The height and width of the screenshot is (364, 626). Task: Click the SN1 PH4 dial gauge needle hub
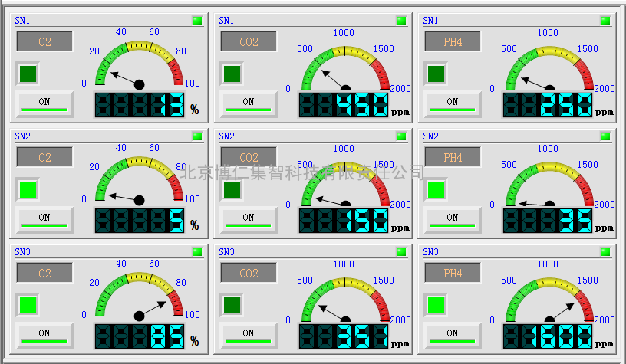pyautogui.click(x=550, y=88)
